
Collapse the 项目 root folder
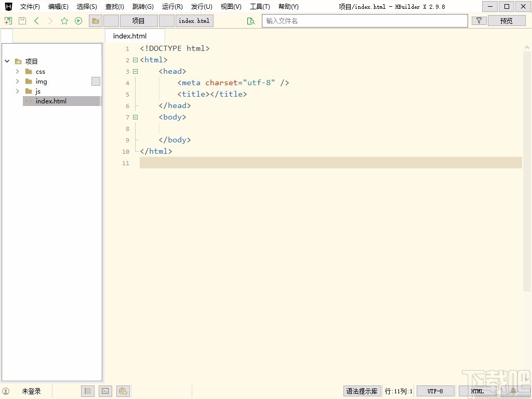(7, 61)
